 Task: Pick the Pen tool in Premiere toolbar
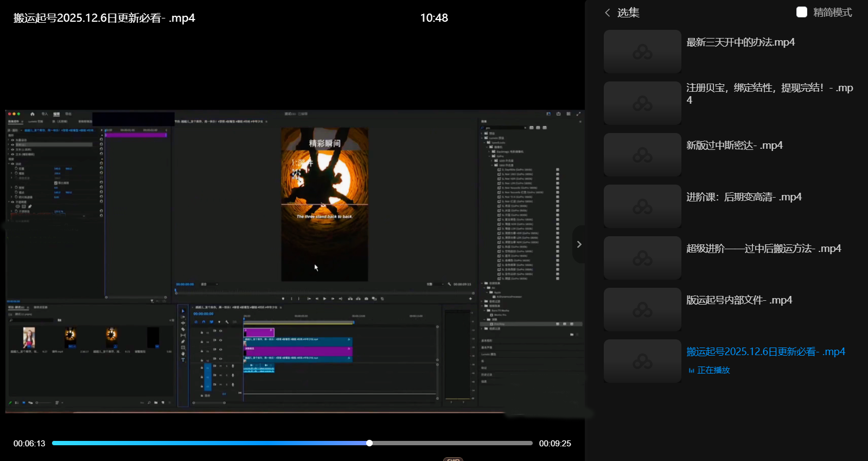(183, 342)
